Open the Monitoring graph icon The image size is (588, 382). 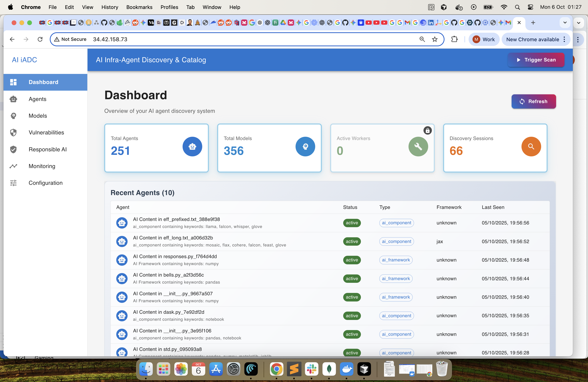(13, 166)
